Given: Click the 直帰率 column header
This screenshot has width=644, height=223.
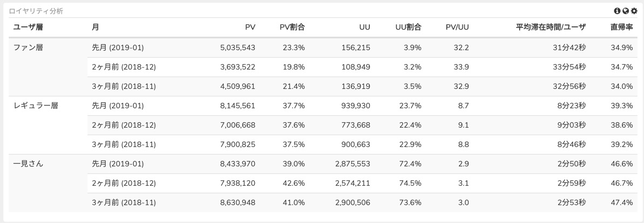Looking at the screenshot, I should coord(621,27).
